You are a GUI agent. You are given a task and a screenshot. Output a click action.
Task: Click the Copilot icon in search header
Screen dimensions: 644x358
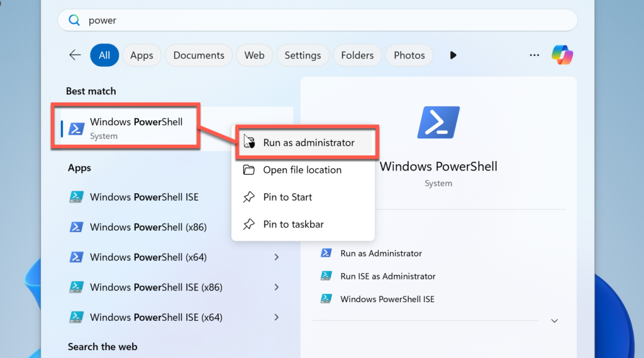562,55
